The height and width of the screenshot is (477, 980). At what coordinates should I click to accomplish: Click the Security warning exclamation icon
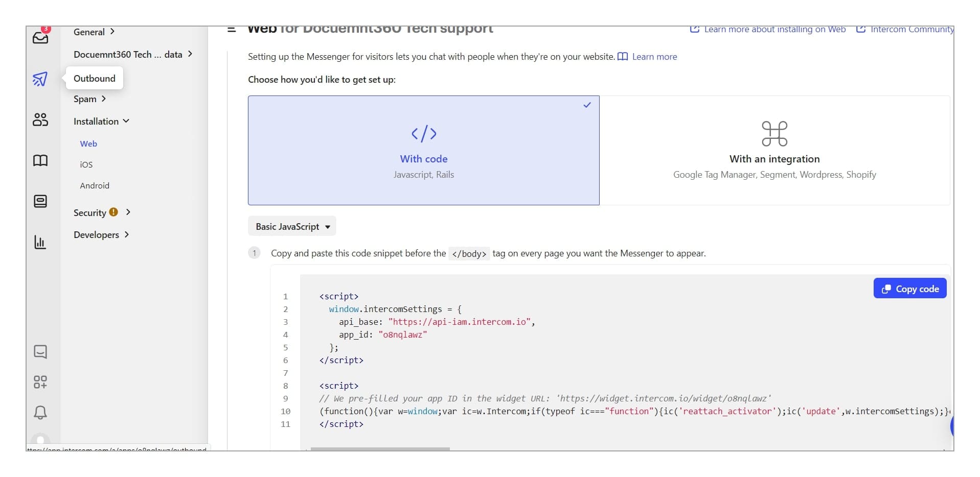113,212
